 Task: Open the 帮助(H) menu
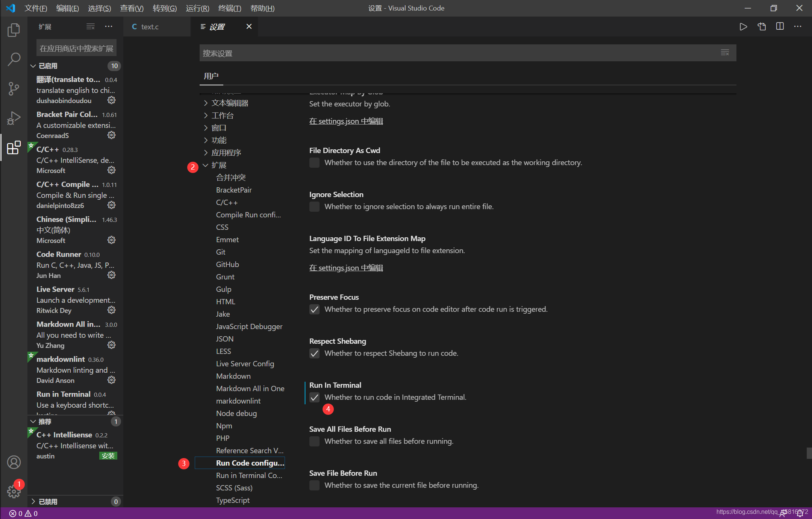(x=262, y=8)
